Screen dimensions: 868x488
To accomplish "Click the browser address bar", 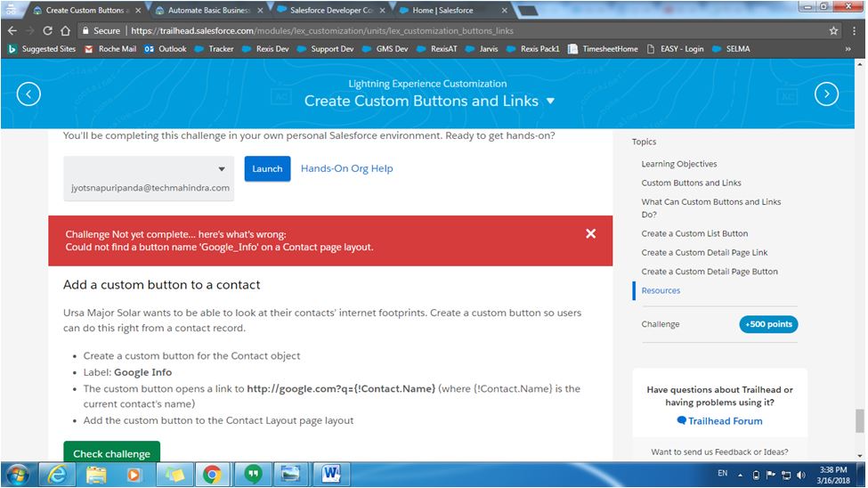I will point(445,30).
